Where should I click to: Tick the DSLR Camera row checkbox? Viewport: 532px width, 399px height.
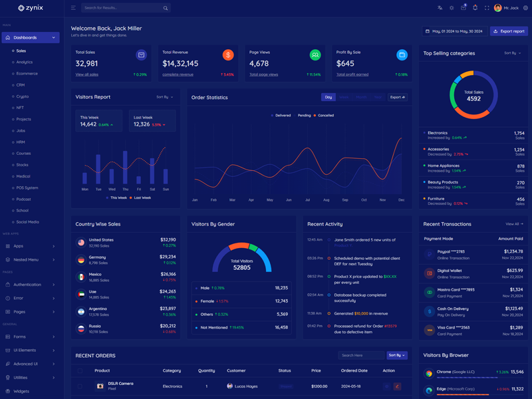coord(80,386)
